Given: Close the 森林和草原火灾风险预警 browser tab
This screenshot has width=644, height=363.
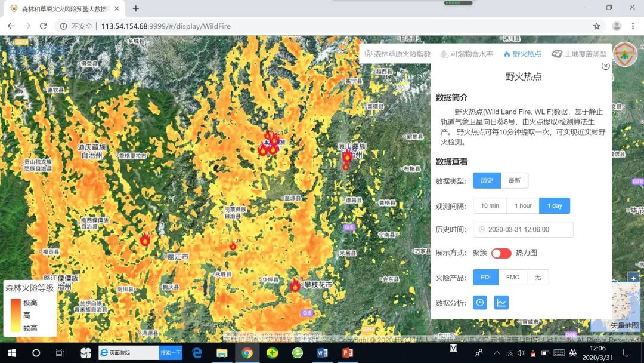Looking at the screenshot, I should click(117, 8).
